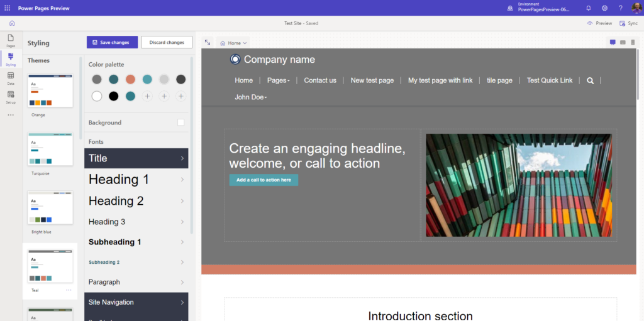Switch to desktop viewport icon
This screenshot has width=644, height=321.
[x=613, y=42]
